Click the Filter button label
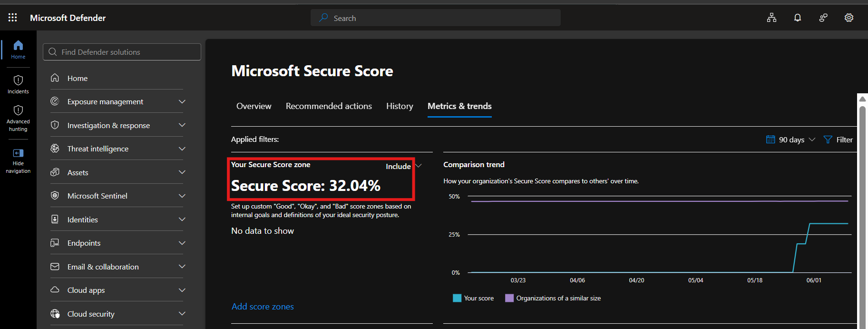 click(844, 140)
